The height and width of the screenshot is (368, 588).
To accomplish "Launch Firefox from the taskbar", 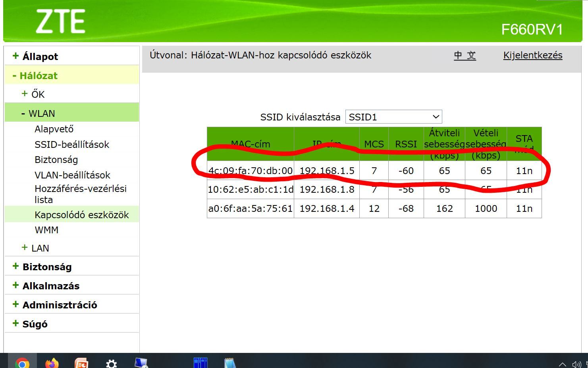I will click(x=52, y=363).
